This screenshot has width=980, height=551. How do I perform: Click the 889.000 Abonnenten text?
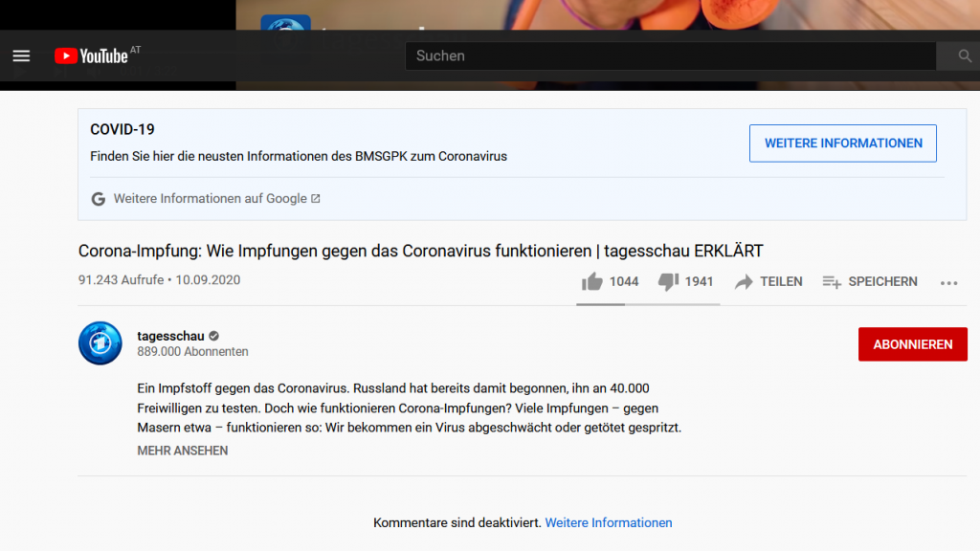192,352
